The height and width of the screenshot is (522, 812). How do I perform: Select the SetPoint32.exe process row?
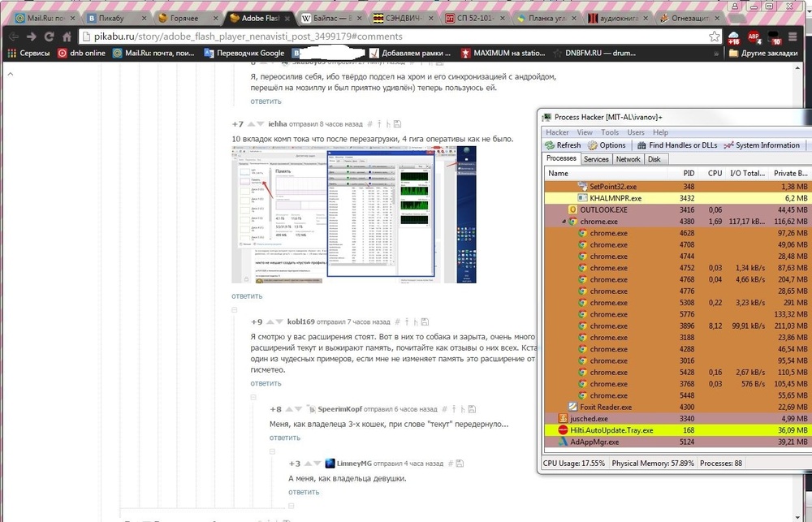676,187
